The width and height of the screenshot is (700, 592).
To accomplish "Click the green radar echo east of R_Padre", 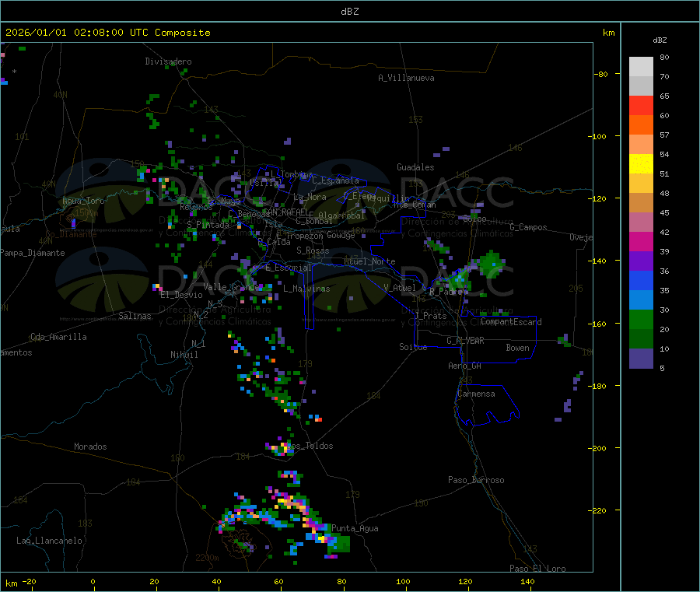I will pos(491,264).
